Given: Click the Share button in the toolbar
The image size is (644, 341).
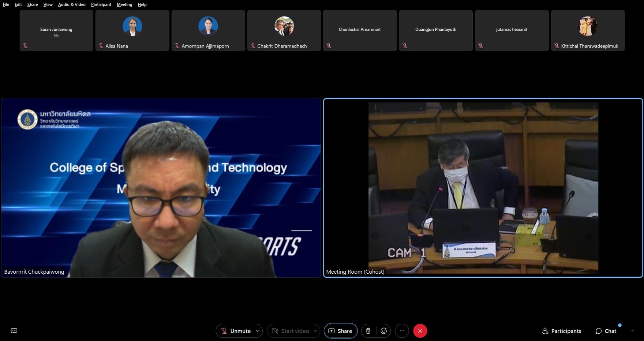Looking at the screenshot, I should pos(340,331).
